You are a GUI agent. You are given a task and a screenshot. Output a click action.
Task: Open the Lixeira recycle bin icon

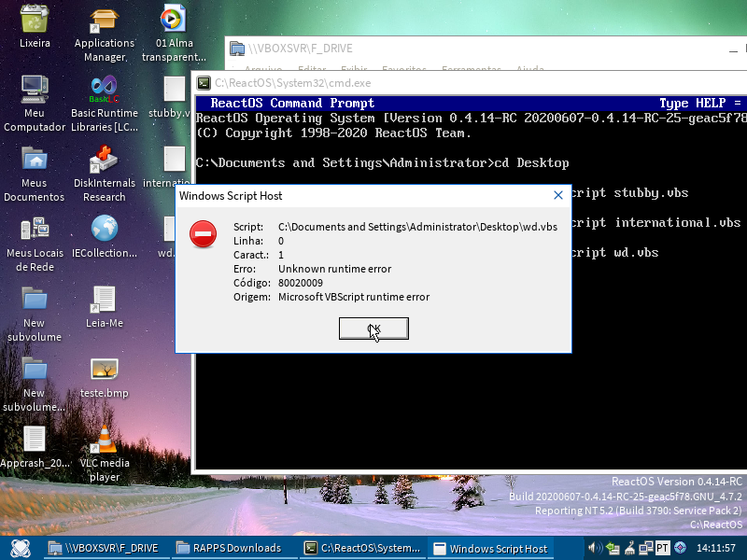pyautogui.click(x=35, y=19)
